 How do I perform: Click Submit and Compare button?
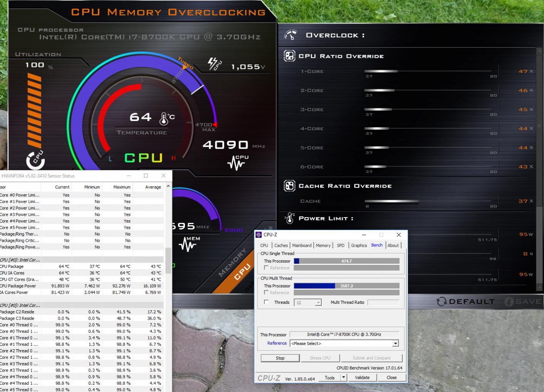coord(371,358)
